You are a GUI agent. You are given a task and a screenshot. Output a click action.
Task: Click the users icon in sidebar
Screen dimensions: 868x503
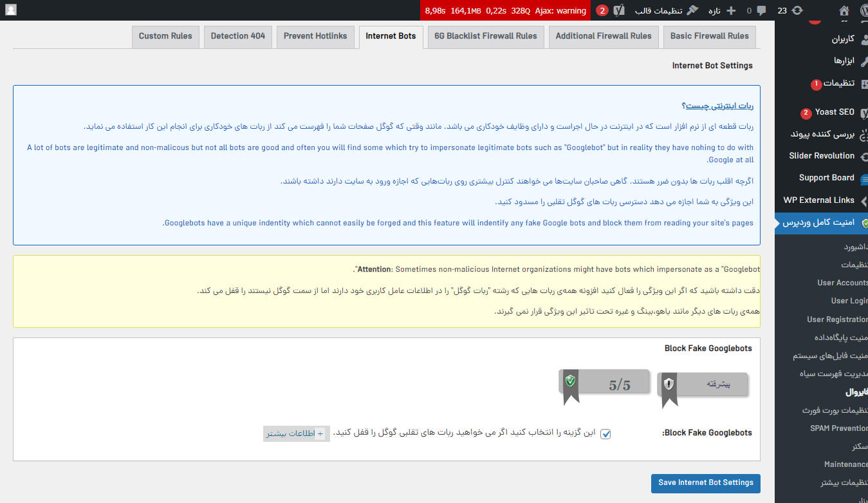pos(864,39)
